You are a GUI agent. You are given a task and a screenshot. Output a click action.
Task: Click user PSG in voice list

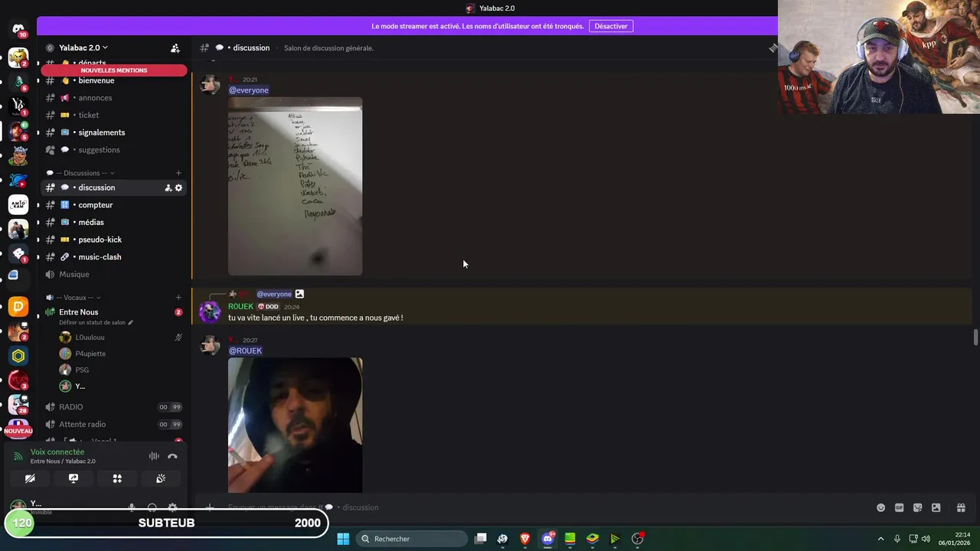(82, 370)
